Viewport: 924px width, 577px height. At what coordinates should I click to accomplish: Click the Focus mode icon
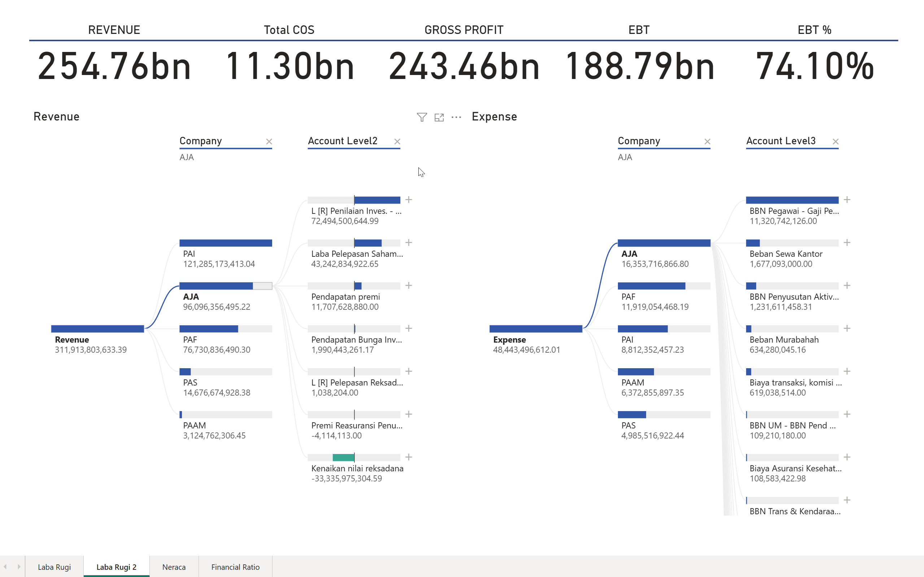439,117
